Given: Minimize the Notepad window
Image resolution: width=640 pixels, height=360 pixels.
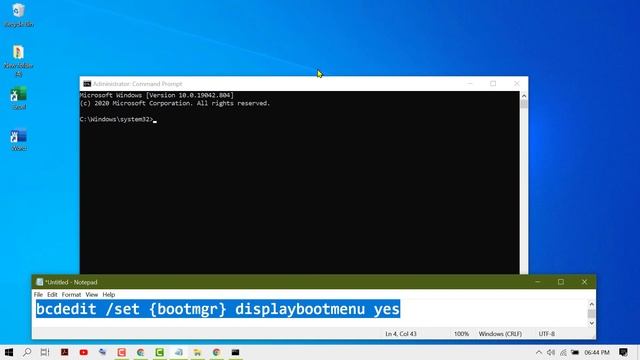Looking at the screenshot, I should click(538, 282).
